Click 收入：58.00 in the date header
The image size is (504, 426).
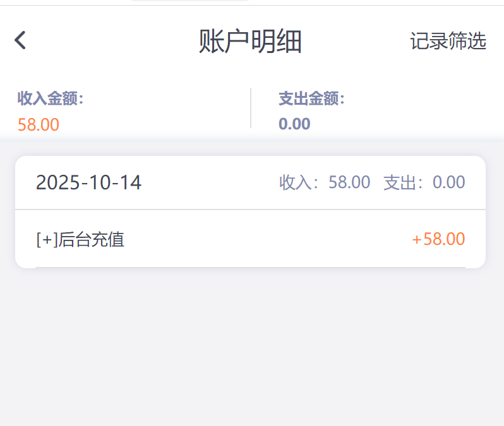click(x=325, y=182)
